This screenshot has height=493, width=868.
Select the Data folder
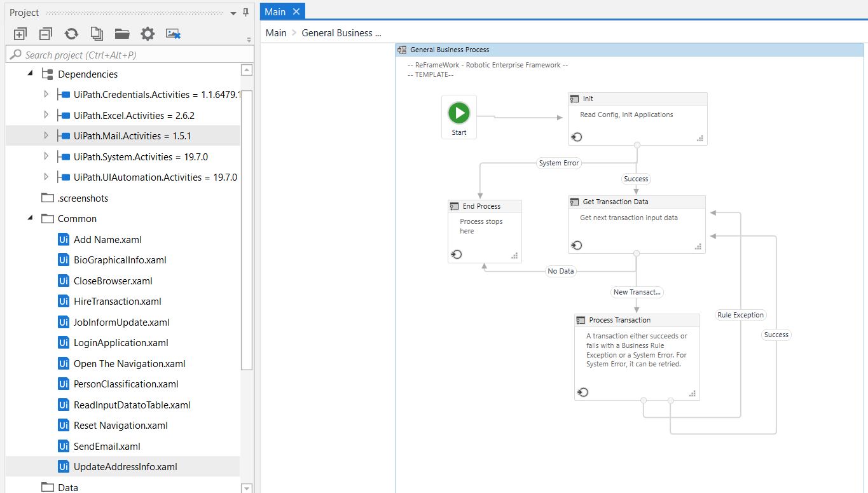point(68,487)
